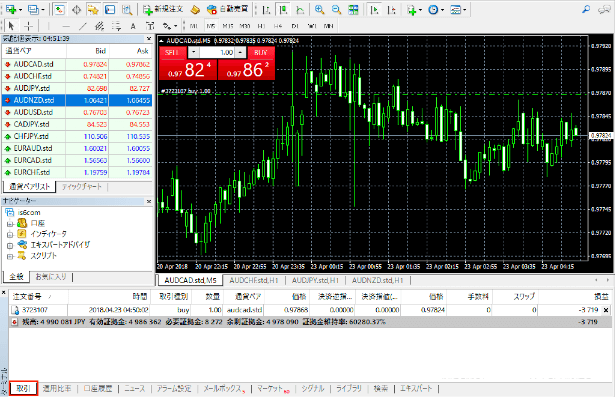Switch to line chart display
The width and height of the screenshot is (615, 397).
click(x=300, y=10)
